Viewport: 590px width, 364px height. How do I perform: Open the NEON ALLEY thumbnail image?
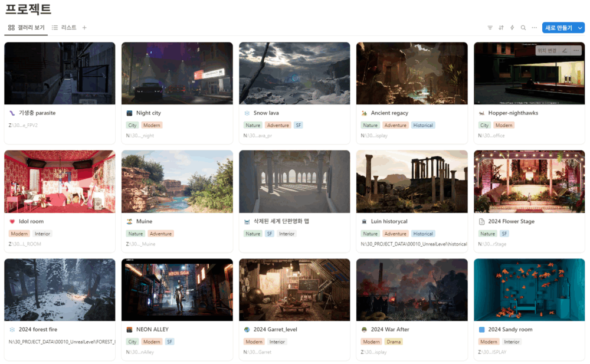(177, 290)
